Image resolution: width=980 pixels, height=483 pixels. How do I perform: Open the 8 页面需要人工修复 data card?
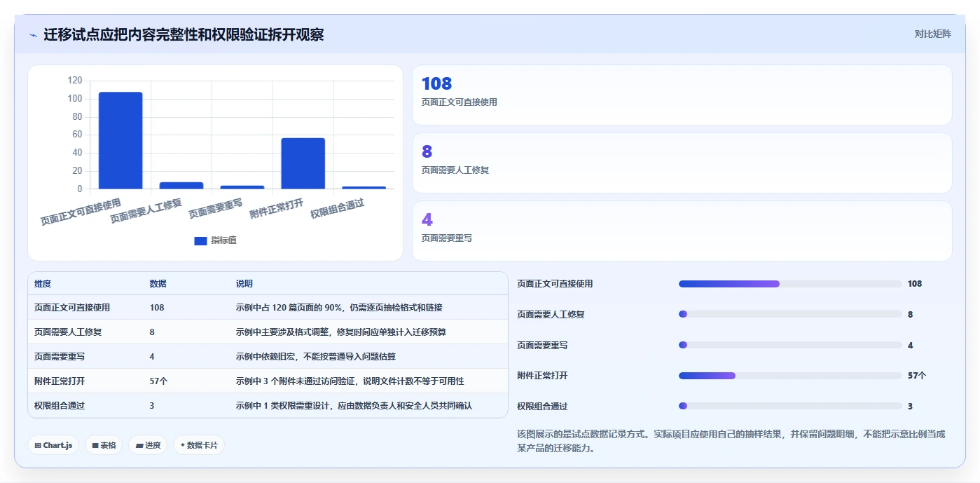[682, 163]
